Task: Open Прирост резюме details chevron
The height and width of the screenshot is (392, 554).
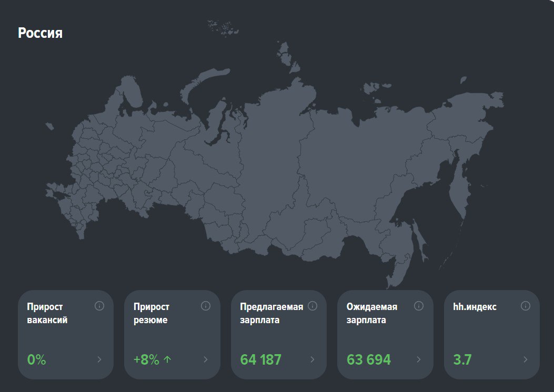Action: click(x=206, y=360)
